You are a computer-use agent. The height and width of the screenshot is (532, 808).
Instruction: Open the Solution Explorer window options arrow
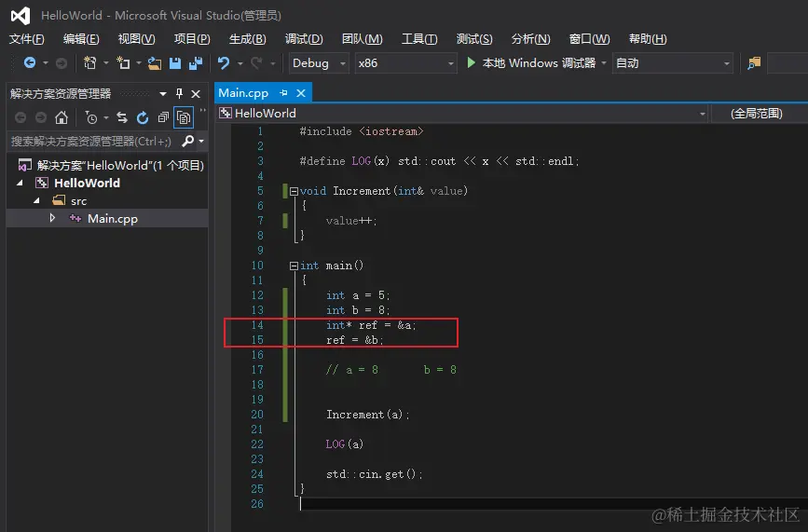click(163, 94)
